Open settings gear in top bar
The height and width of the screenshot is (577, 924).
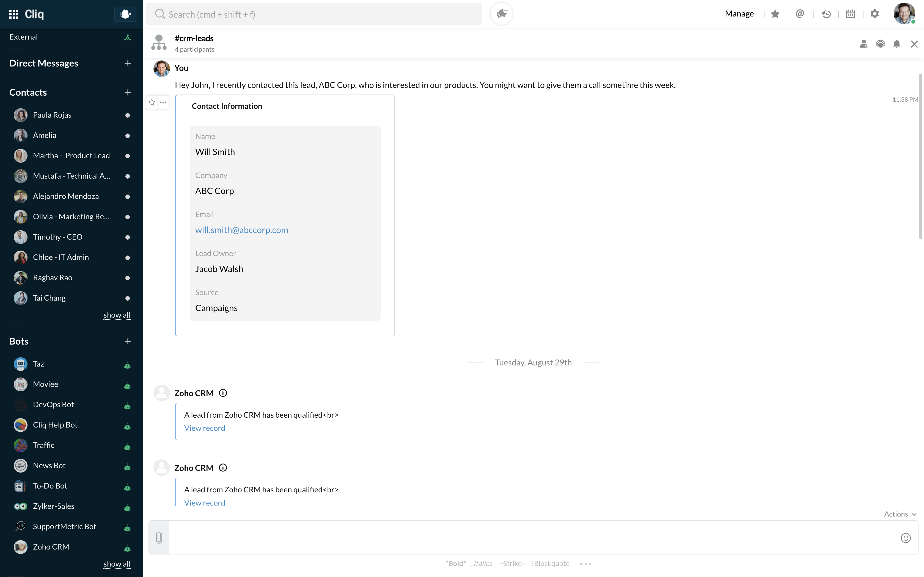tap(875, 14)
